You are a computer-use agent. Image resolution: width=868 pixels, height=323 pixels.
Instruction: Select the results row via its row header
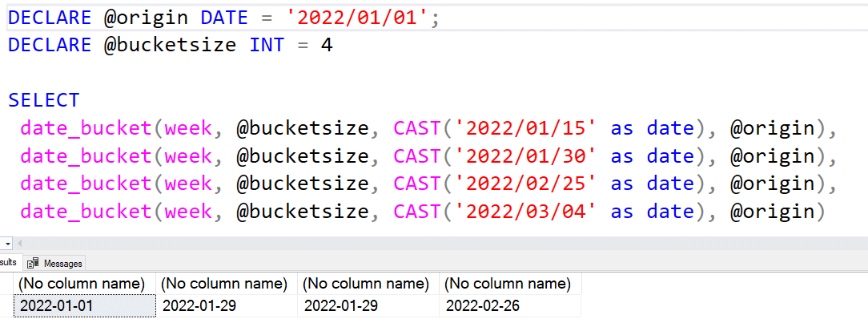pos(6,305)
